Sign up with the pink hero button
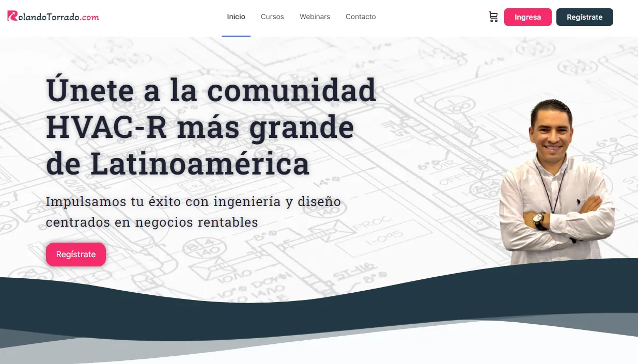The image size is (638, 364). coord(75,254)
